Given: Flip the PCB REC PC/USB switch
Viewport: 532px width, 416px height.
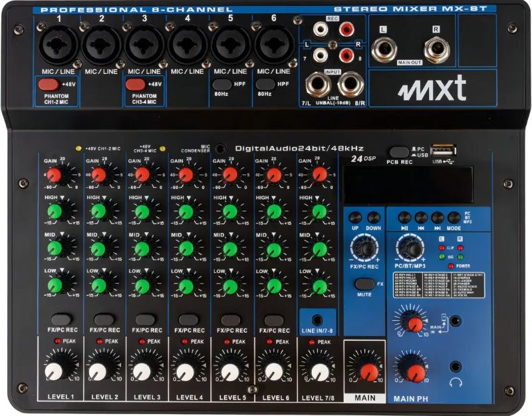Looking at the screenshot, I should click(x=400, y=152).
